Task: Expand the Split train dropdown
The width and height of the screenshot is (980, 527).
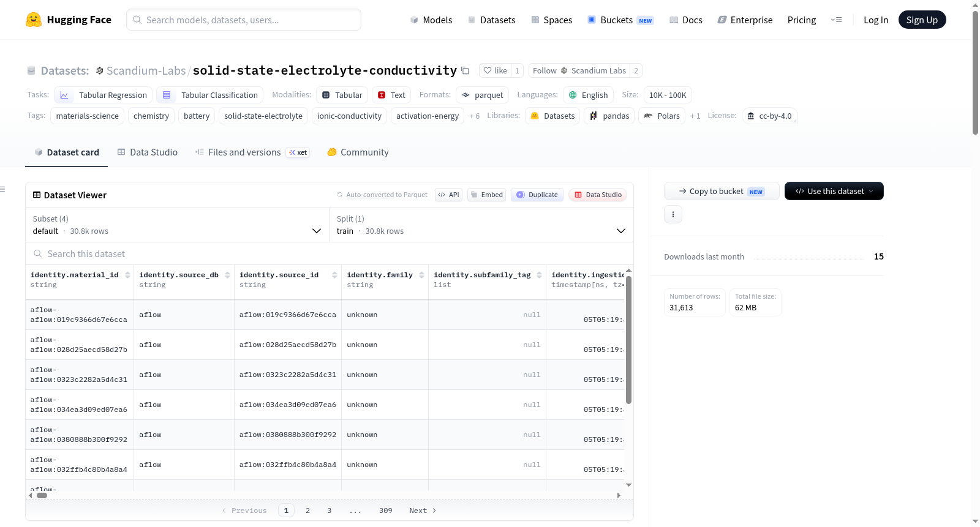Action: (481, 225)
